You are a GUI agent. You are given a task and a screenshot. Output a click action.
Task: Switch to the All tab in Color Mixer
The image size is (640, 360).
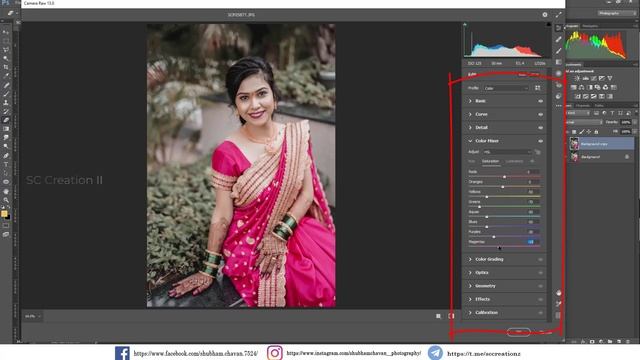pyautogui.click(x=532, y=162)
